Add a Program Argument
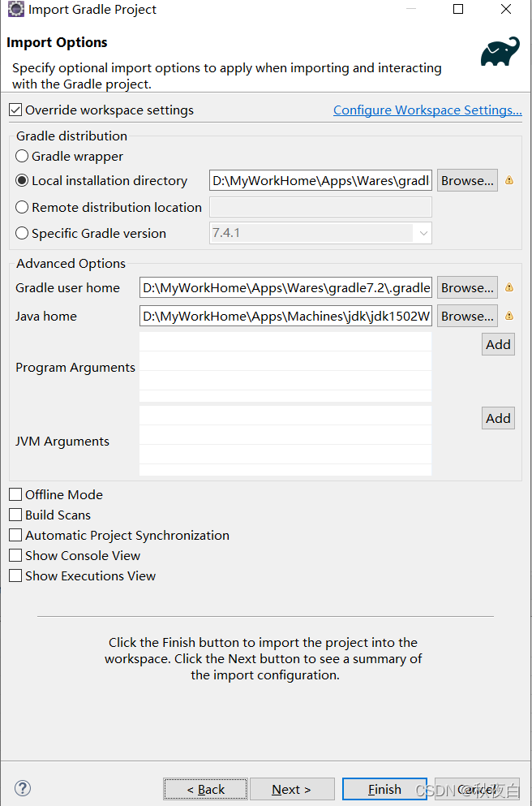Viewport: 532px width, 806px height. (498, 344)
